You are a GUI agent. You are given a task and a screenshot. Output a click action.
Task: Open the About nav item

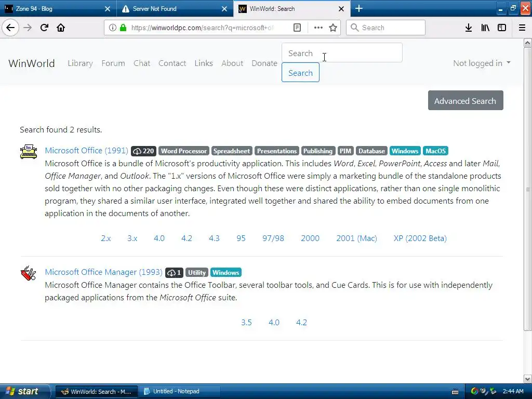point(232,63)
